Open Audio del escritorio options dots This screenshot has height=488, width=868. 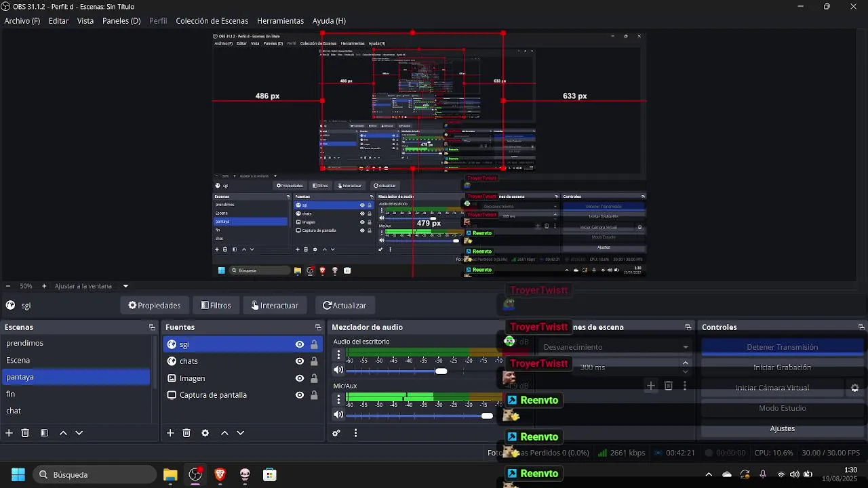click(x=338, y=355)
